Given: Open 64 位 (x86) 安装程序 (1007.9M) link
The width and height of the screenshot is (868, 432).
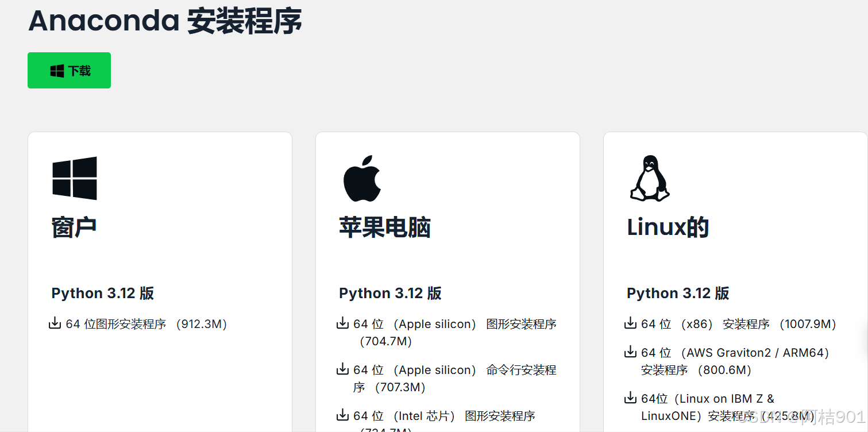Looking at the screenshot, I should point(739,324).
